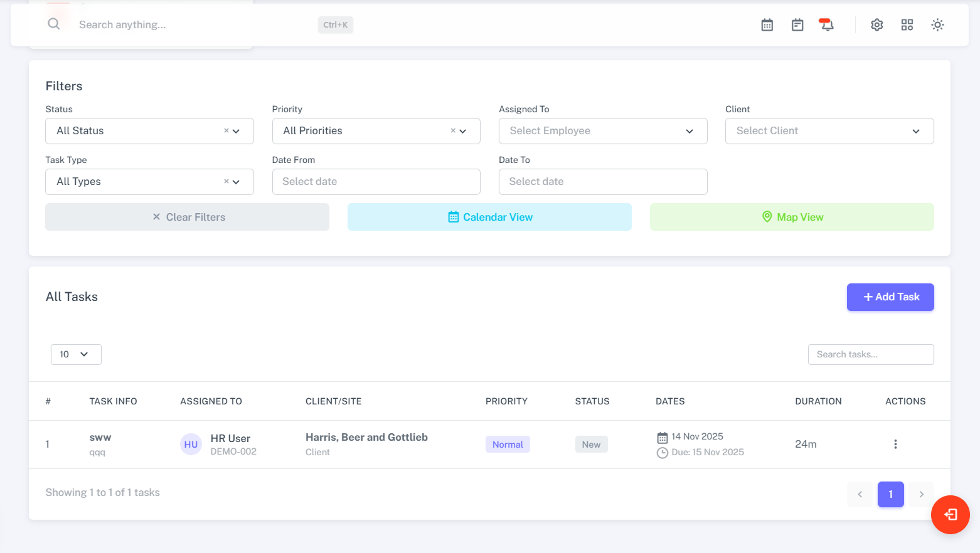Click the search magnifier icon
Screen dimensions: 980x553
pos(54,24)
